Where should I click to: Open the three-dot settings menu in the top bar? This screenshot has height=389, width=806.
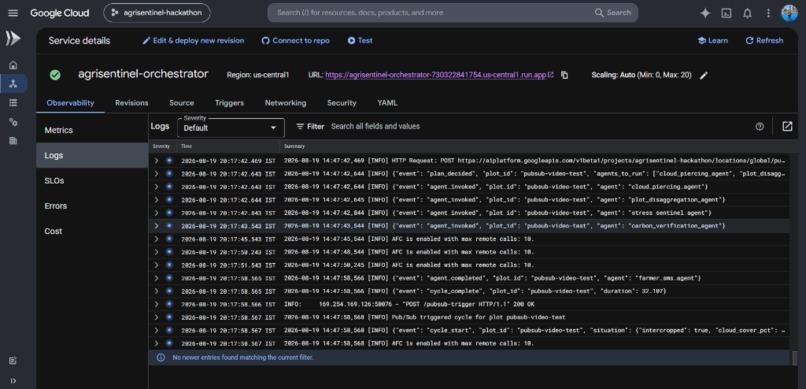point(768,13)
